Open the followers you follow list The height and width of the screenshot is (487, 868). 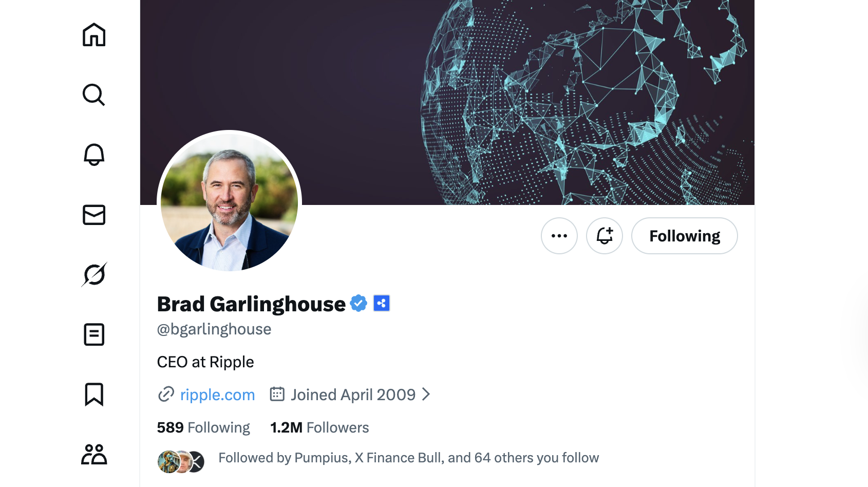pyautogui.click(x=408, y=457)
